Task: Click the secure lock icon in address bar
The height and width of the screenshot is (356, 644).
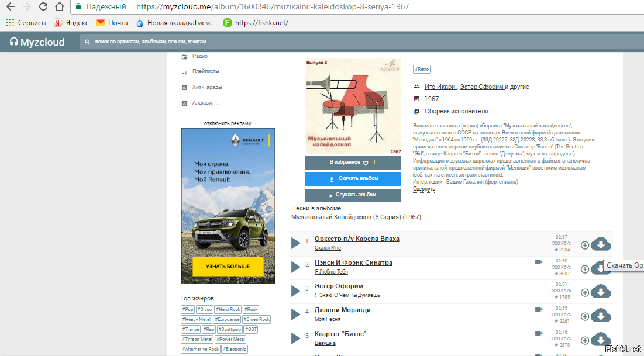Action: (x=78, y=7)
